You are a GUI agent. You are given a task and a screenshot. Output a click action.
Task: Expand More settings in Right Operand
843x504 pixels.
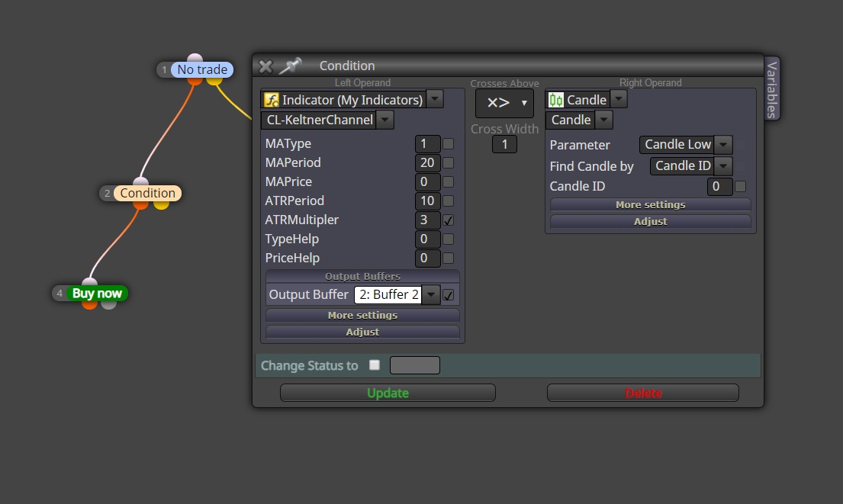pos(651,204)
